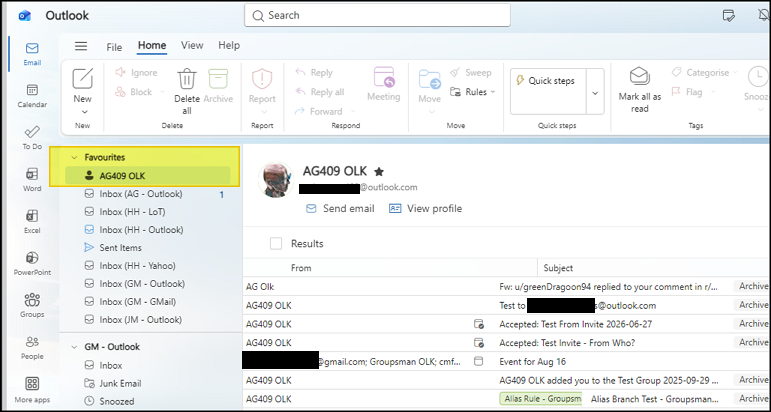The image size is (771, 412).
Task: Open the 'Event for Aug 16' message
Action: [506, 362]
